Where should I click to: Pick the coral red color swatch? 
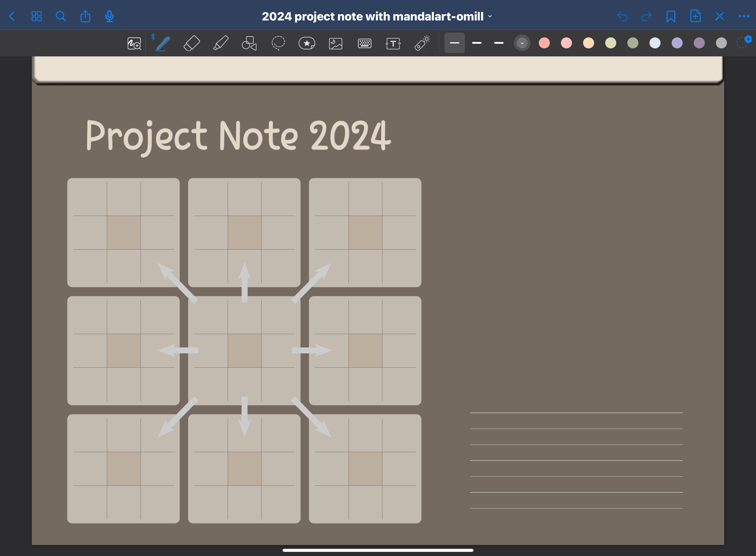pos(544,43)
